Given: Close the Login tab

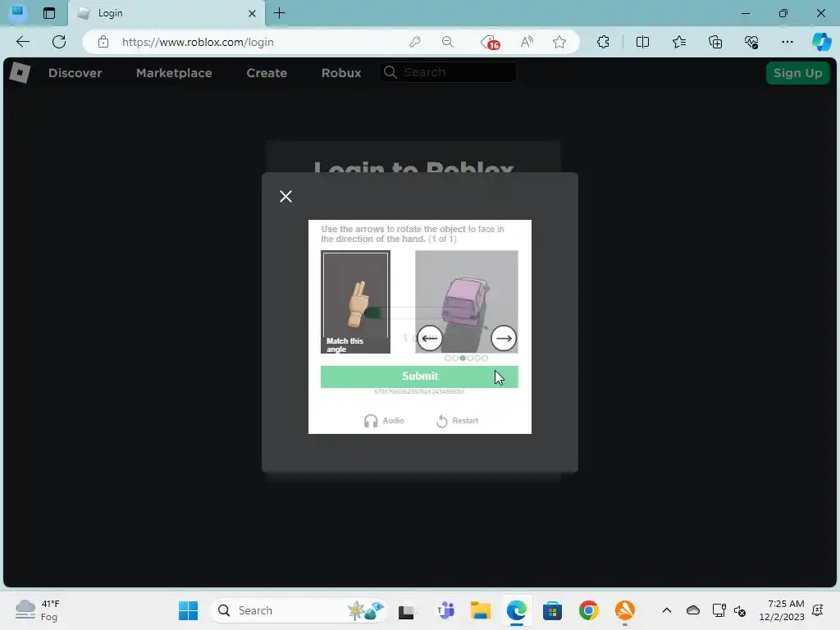Looking at the screenshot, I should pos(252,13).
